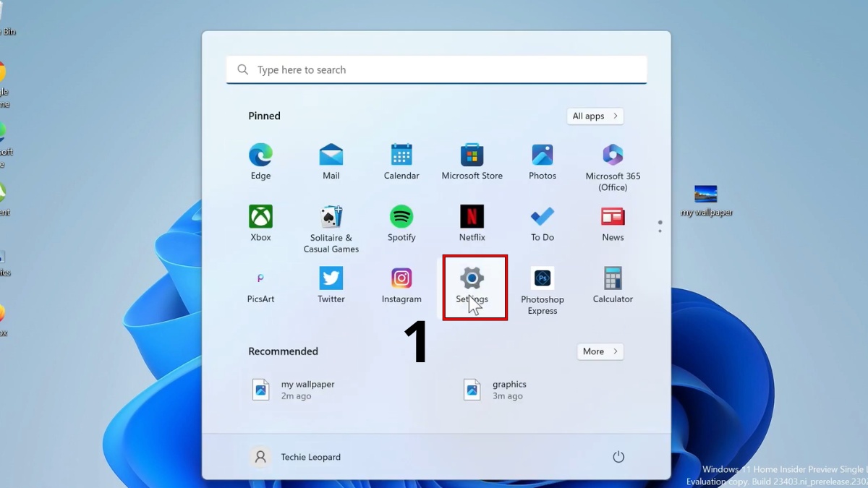Viewport: 868px width, 488px height.
Task: Launch the Netflix app
Action: pos(472,223)
